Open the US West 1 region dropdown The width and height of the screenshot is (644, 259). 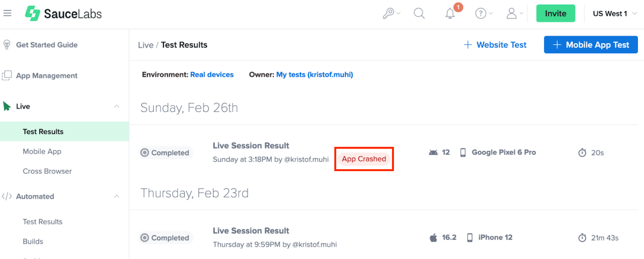(x=614, y=13)
